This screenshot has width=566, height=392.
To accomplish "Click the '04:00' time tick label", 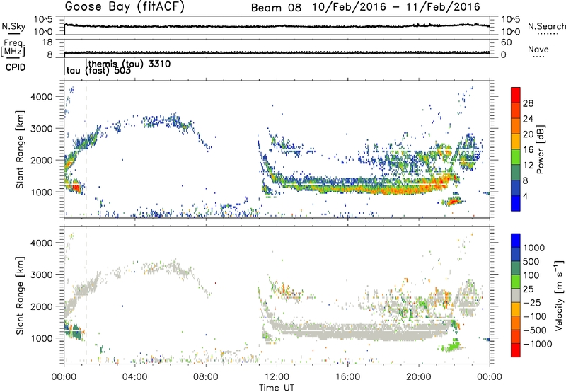I will [134, 377].
